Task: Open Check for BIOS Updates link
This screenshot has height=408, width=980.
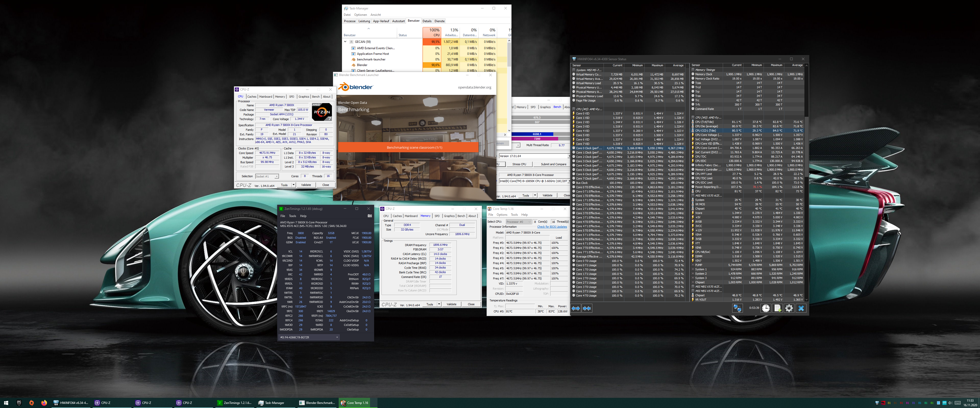Action: click(552, 227)
